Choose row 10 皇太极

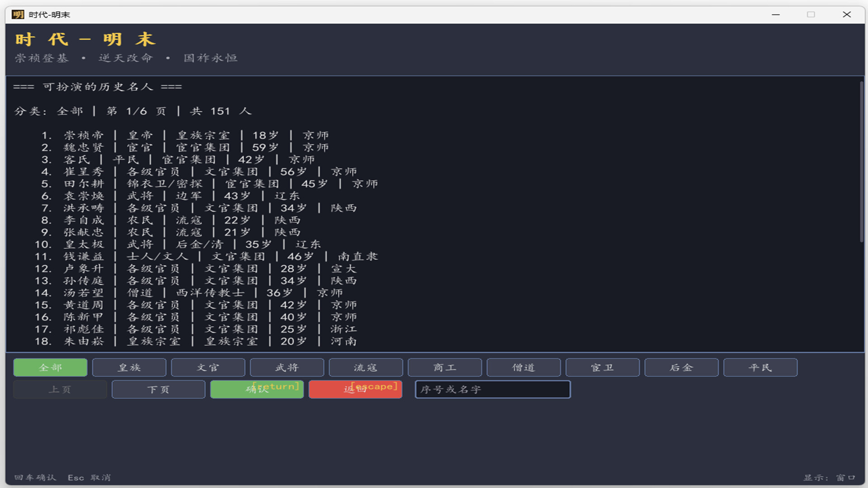[x=178, y=244]
